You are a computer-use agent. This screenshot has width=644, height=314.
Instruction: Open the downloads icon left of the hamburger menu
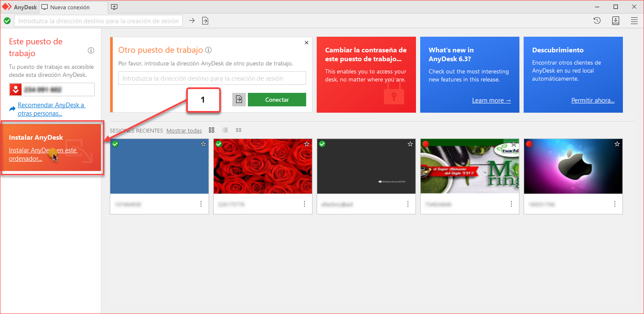point(616,21)
